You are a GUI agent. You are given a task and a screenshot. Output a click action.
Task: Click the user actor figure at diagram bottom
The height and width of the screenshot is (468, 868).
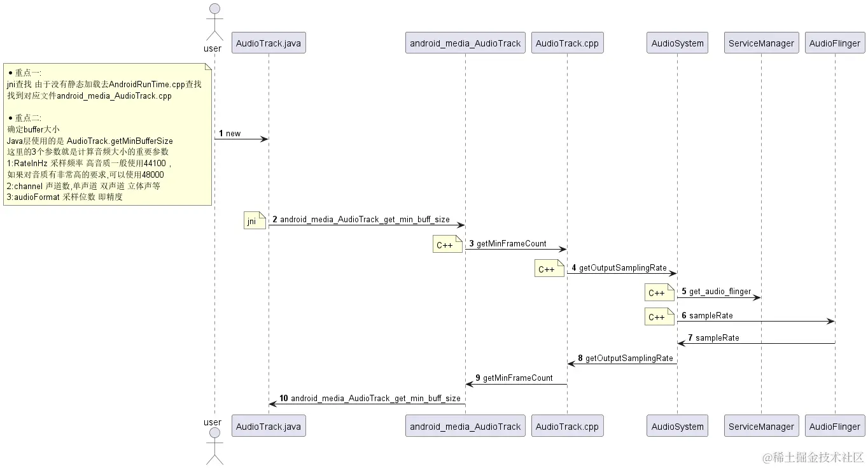(x=214, y=446)
